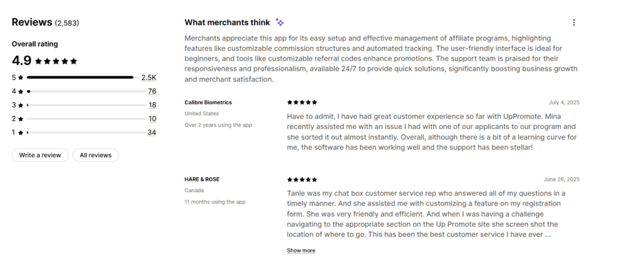Select the Calibre Biometrics merchant name
Screen dimensions: 644x262
pyautogui.click(x=208, y=103)
